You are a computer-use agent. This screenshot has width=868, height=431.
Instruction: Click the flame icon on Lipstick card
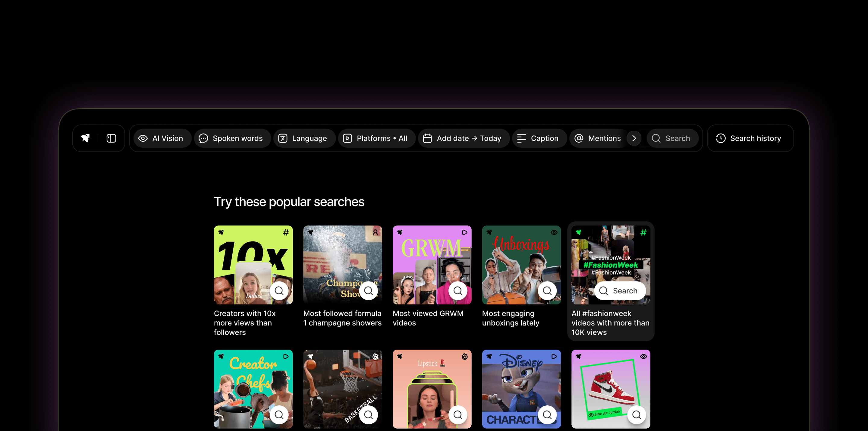464,356
